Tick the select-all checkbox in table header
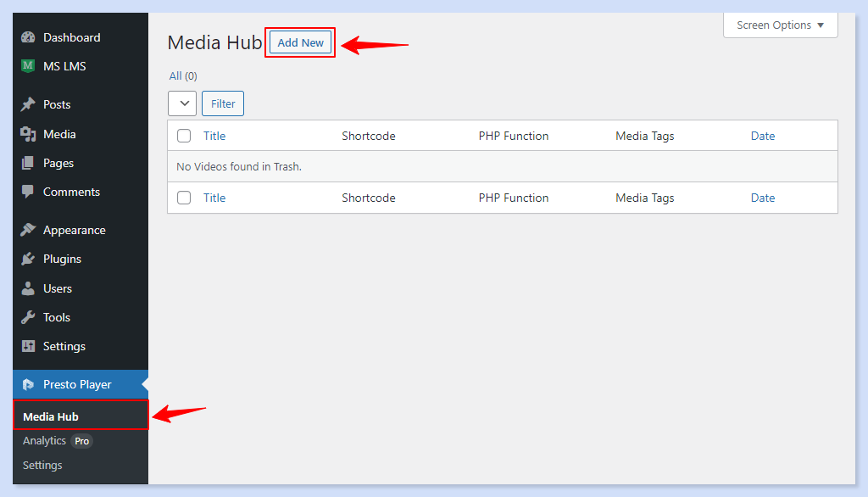868x497 pixels. click(184, 136)
